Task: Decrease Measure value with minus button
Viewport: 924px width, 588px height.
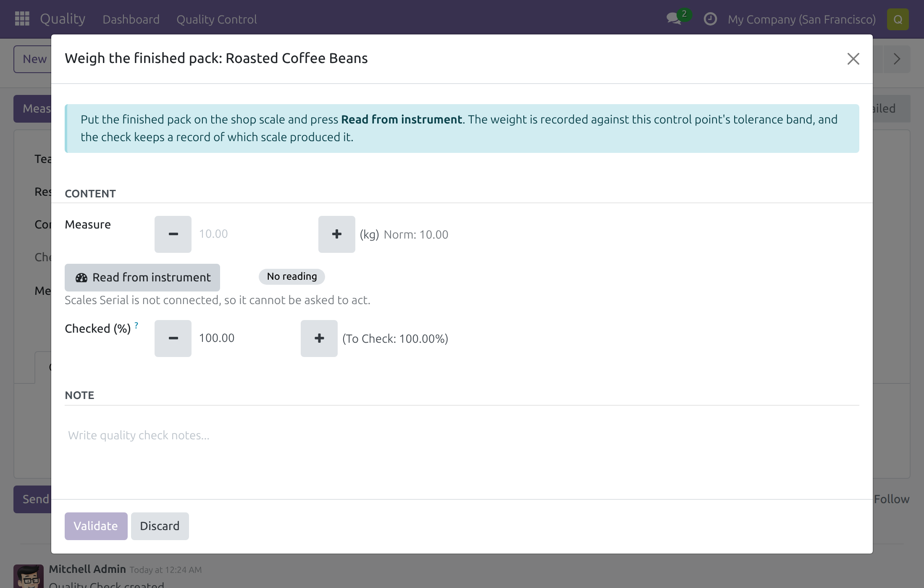Action: (x=173, y=234)
